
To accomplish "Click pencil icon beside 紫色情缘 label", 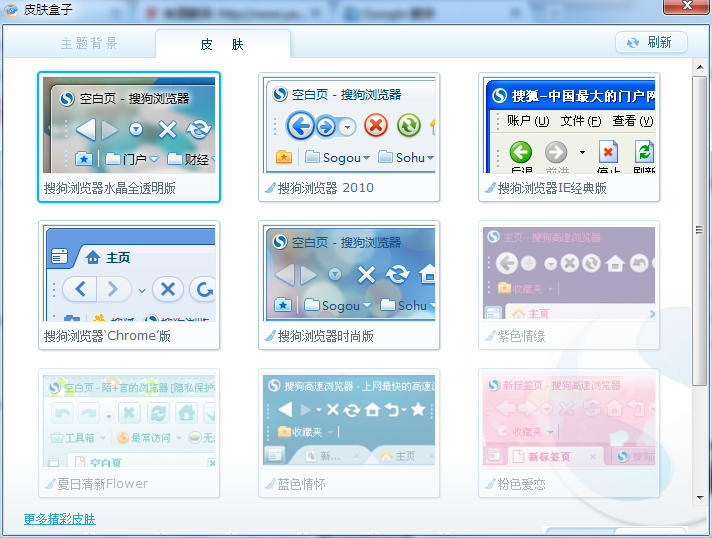I will click(489, 336).
